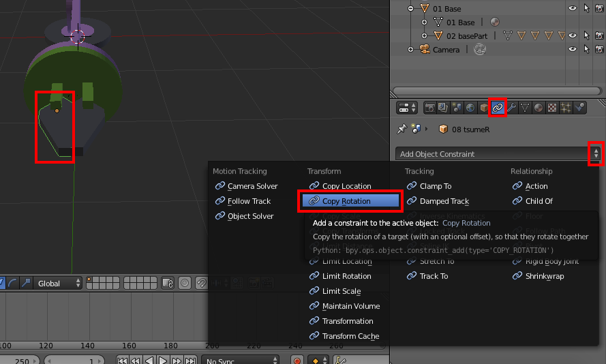The image size is (606, 364).
Task: Open the Object properties tab (cube icon)
Action: tap(484, 108)
